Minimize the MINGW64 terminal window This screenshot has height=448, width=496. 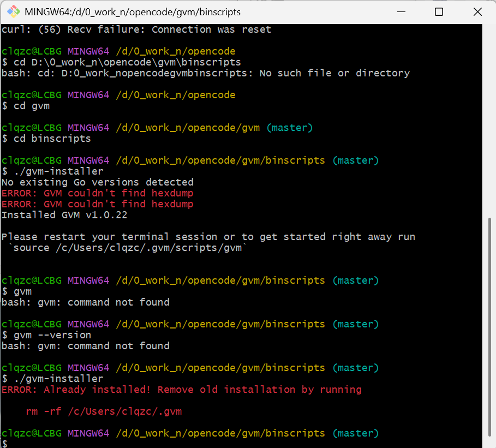(401, 11)
